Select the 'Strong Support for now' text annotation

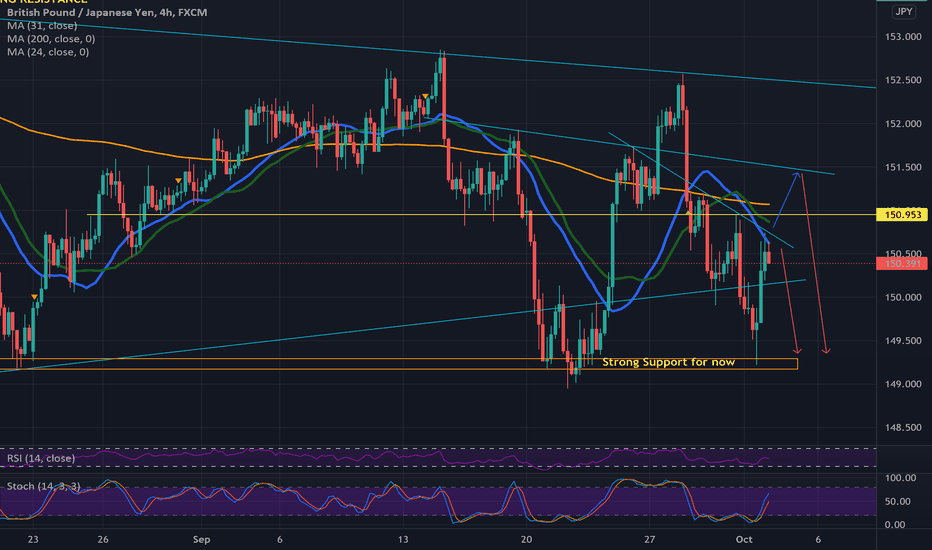pyautogui.click(x=669, y=362)
